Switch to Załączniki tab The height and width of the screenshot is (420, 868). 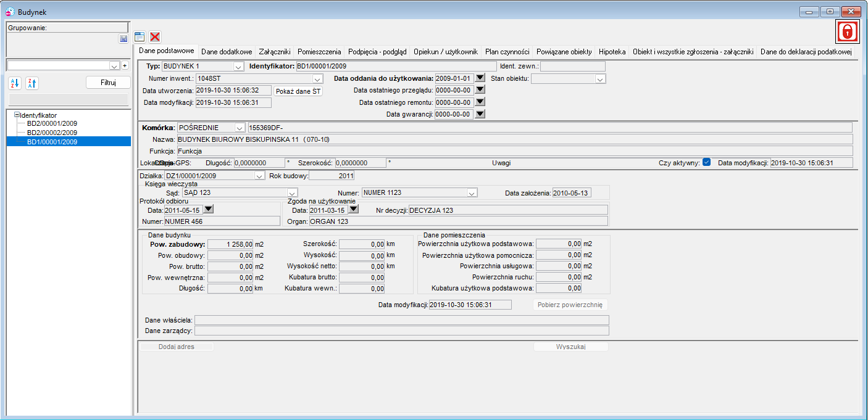coord(274,52)
